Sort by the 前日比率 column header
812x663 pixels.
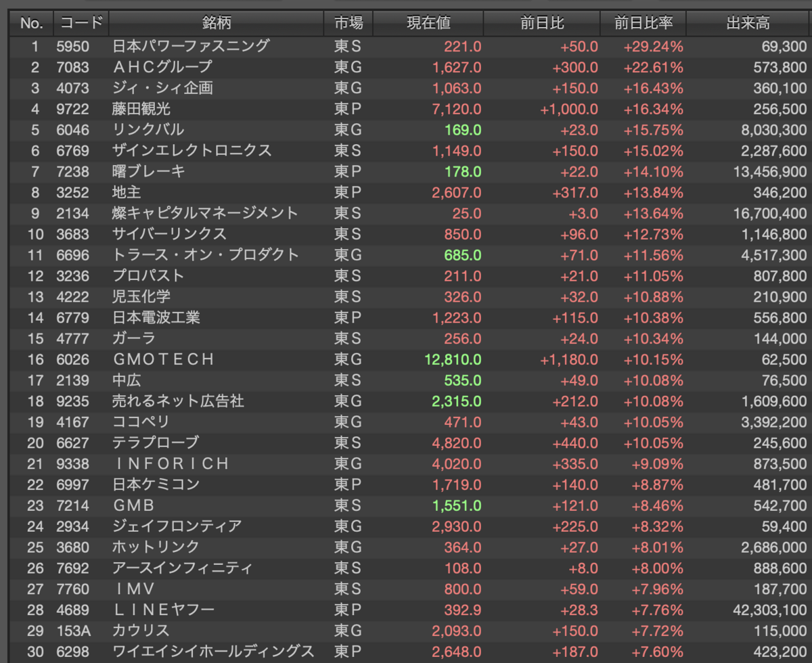pyautogui.click(x=644, y=23)
